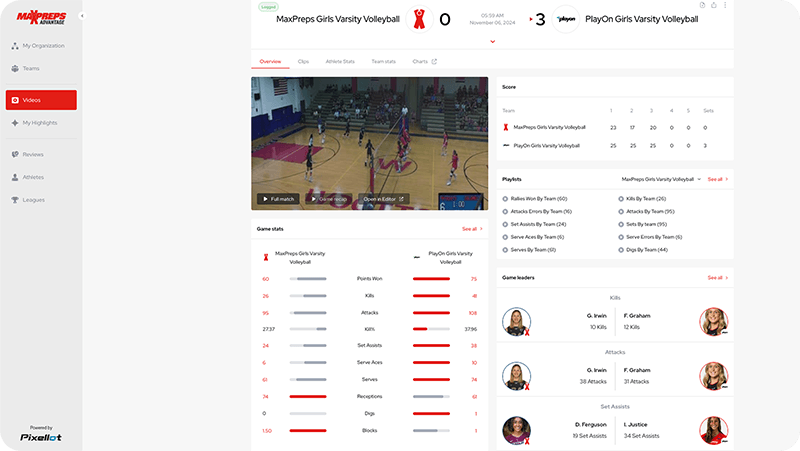Open the Team stats tab
This screenshot has height=451, width=800.
click(x=383, y=62)
